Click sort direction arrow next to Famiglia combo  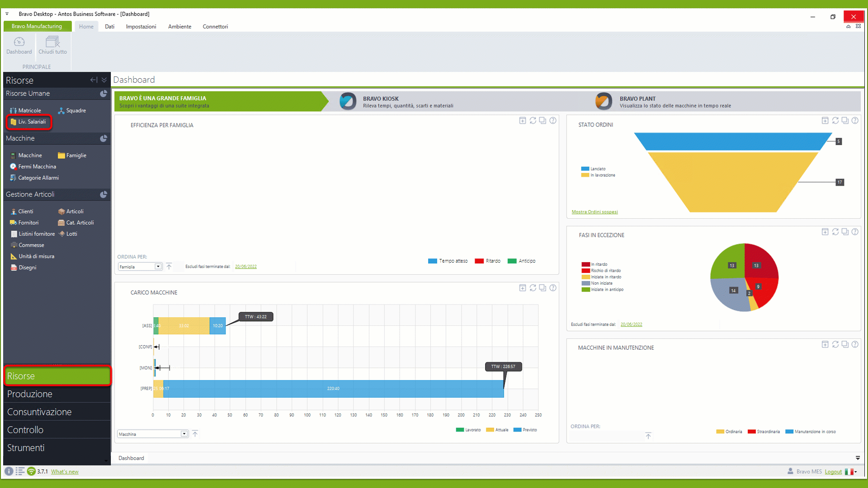tap(169, 267)
